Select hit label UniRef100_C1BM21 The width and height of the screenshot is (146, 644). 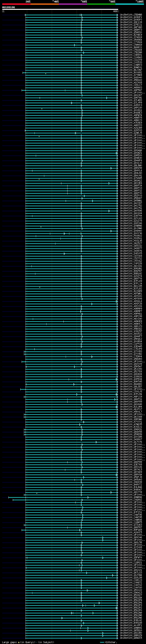pyautogui.click(x=131, y=562)
